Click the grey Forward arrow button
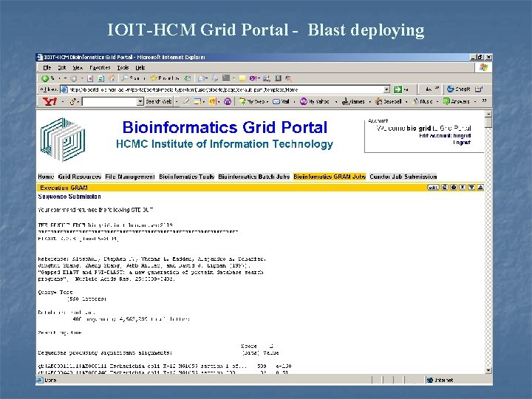Image resolution: width=532 pixels, height=399 pixels. (74, 78)
